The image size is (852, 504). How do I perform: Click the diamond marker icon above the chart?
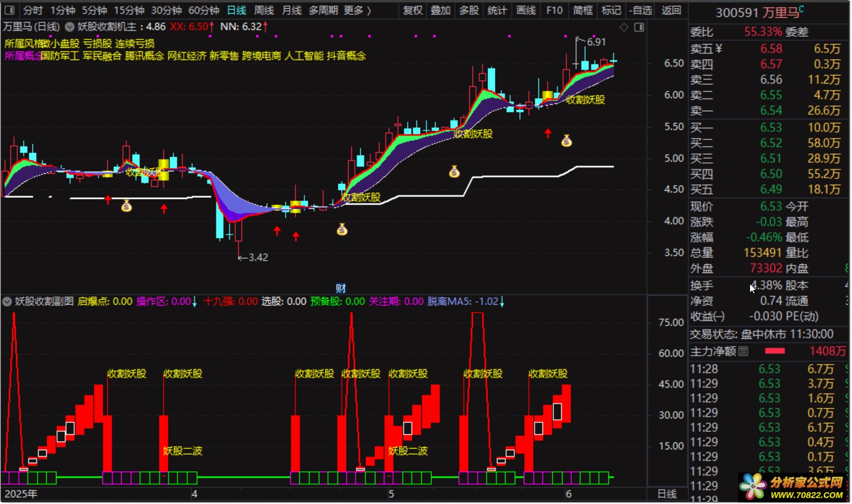pos(624,27)
